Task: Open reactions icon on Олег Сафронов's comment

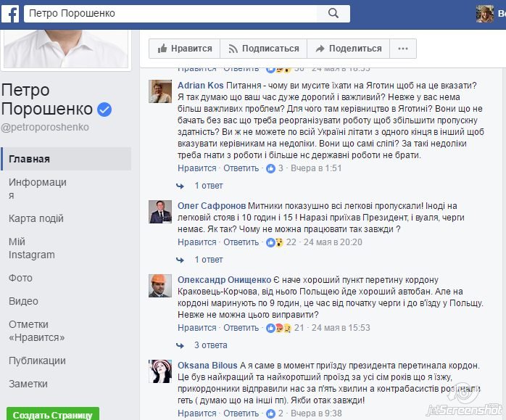Action: 275,242
